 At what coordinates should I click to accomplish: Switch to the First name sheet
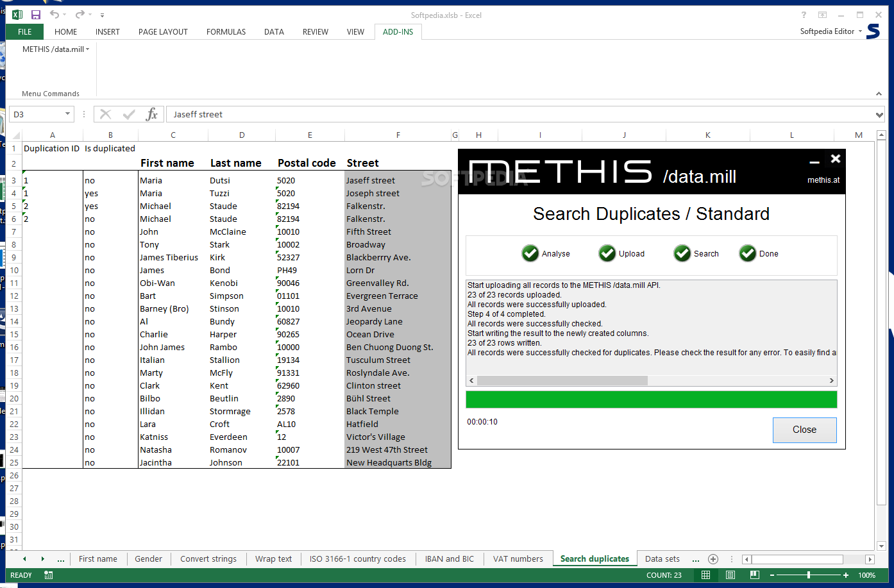tap(98, 559)
